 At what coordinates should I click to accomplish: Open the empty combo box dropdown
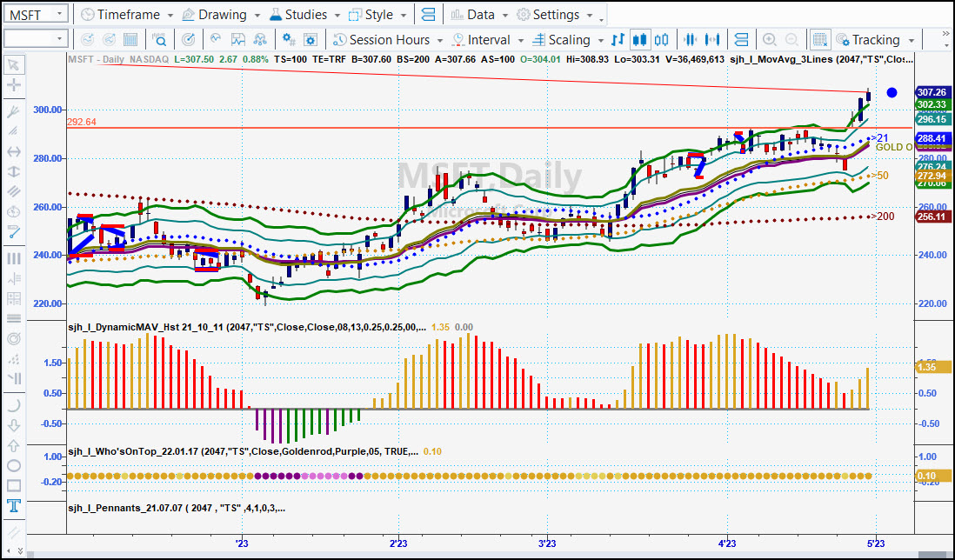point(59,40)
